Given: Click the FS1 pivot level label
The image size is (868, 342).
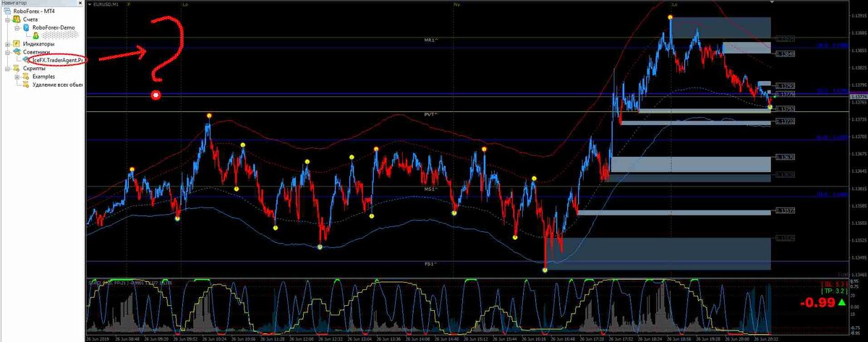Looking at the screenshot, I should 432,265.
